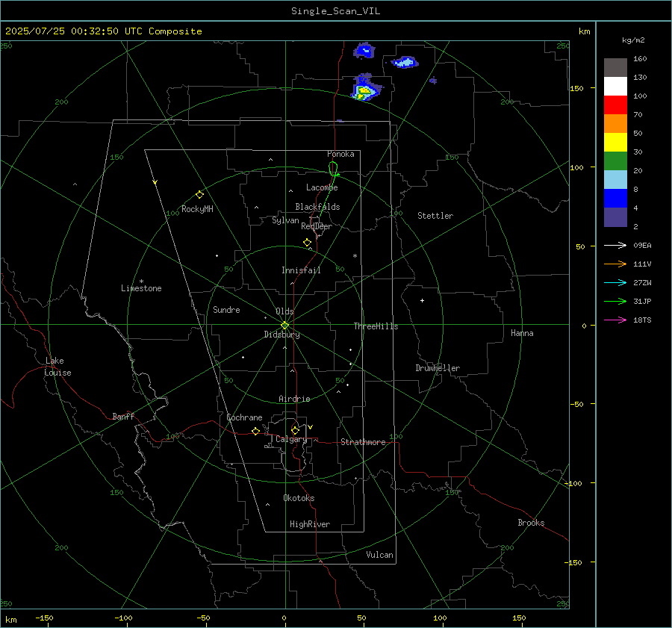Click the Blackfalds label
The height and width of the screenshot is (628, 672).
(317, 207)
